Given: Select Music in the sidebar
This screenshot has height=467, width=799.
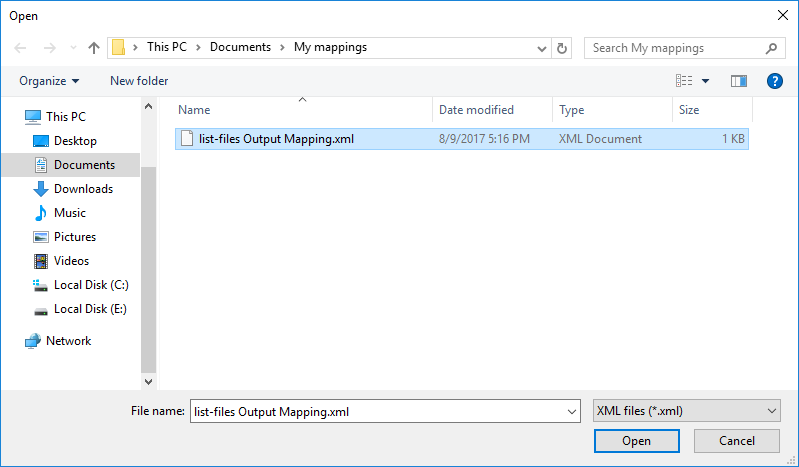Looking at the screenshot, I should pos(69,213).
